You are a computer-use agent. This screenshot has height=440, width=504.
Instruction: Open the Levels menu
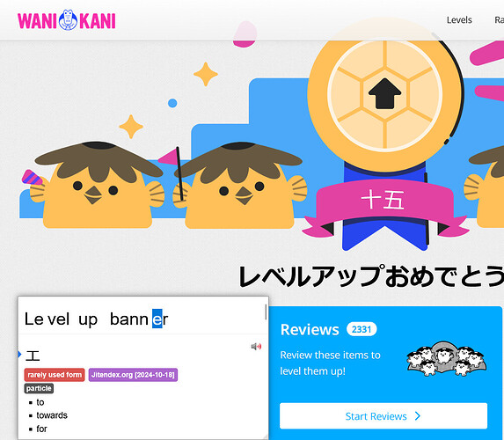coord(459,20)
